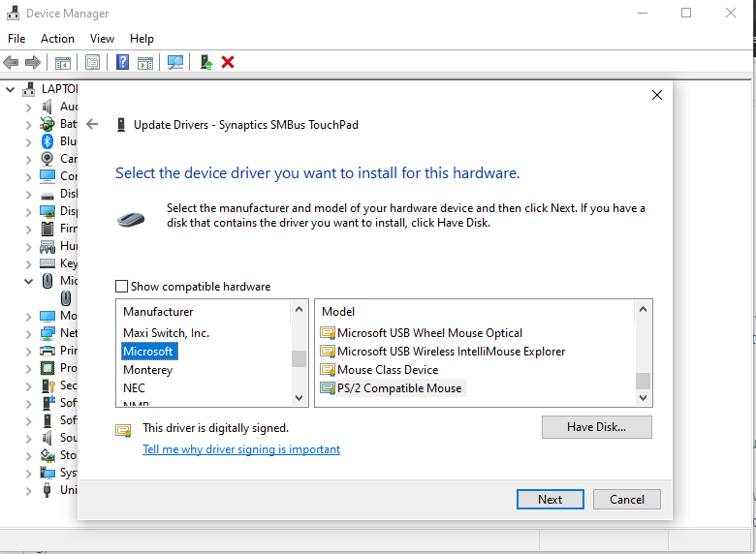The height and width of the screenshot is (554, 756).
Task: Click the Manufacturer list scrollbar thumb
Action: 299,359
